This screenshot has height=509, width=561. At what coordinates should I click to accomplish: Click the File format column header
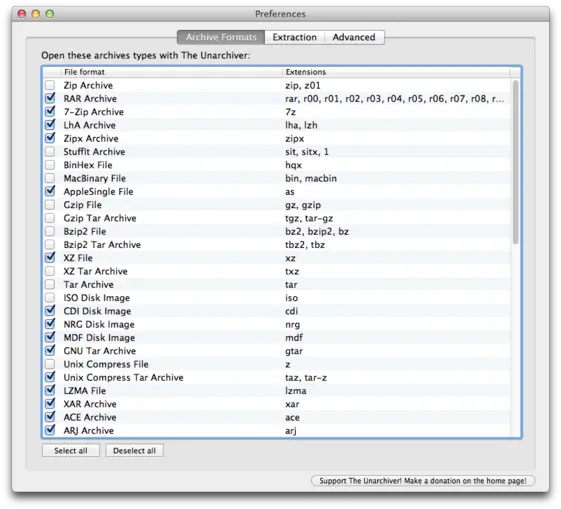click(x=172, y=72)
